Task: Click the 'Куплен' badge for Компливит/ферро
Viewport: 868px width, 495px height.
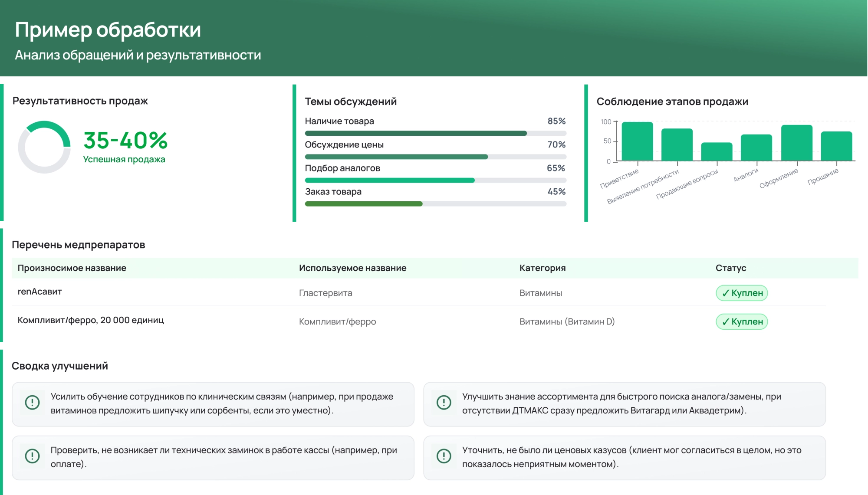Action: coord(742,322)
